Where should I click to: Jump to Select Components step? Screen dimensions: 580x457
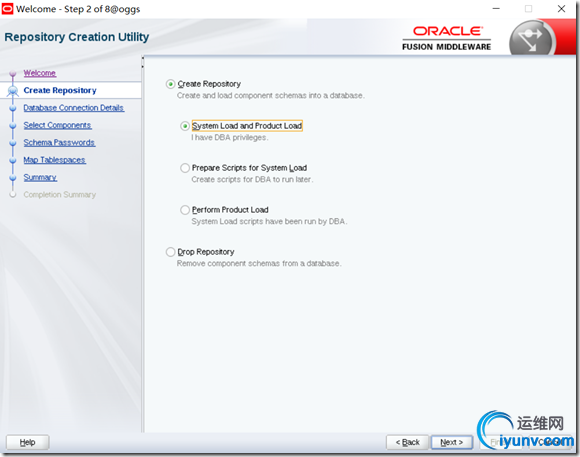tap(57, 125)
